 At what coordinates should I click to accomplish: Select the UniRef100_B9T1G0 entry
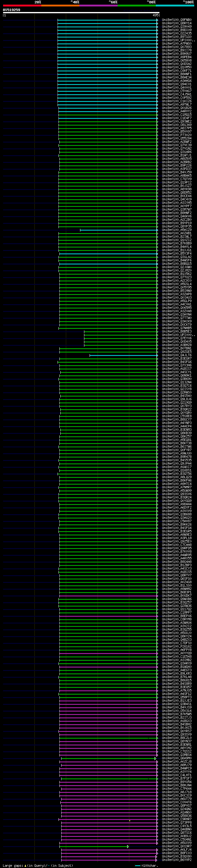coord(177,37)
